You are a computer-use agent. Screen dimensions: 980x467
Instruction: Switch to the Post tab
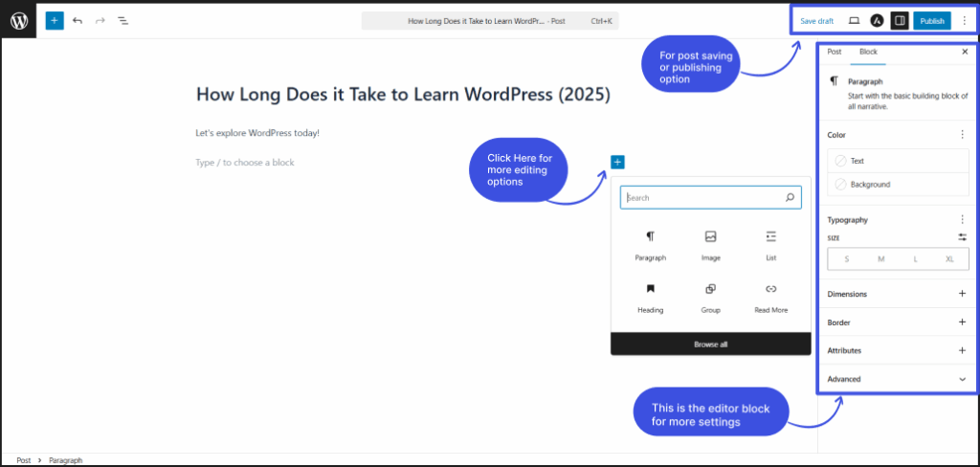[x=835, y=52]
